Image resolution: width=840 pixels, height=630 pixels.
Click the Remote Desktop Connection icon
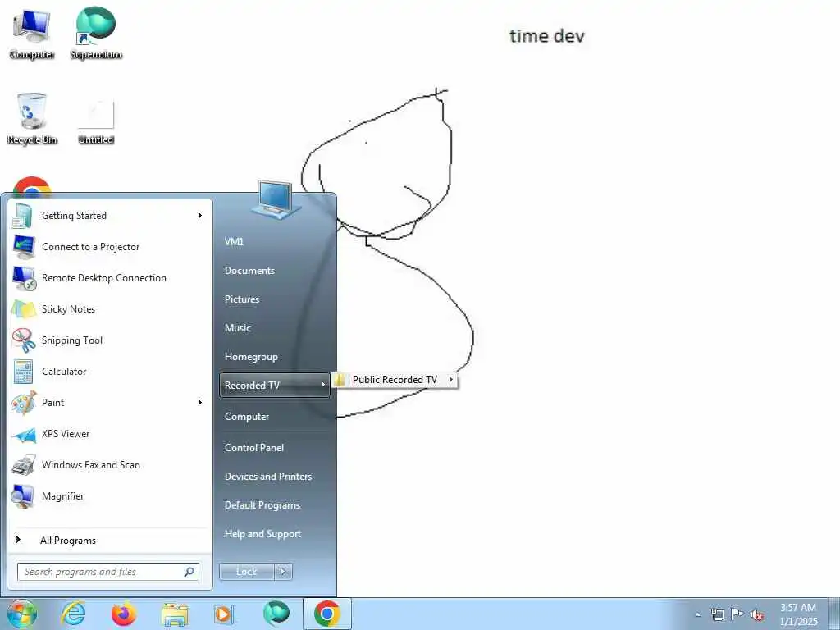pyautogui.click(x=23, y=278)
